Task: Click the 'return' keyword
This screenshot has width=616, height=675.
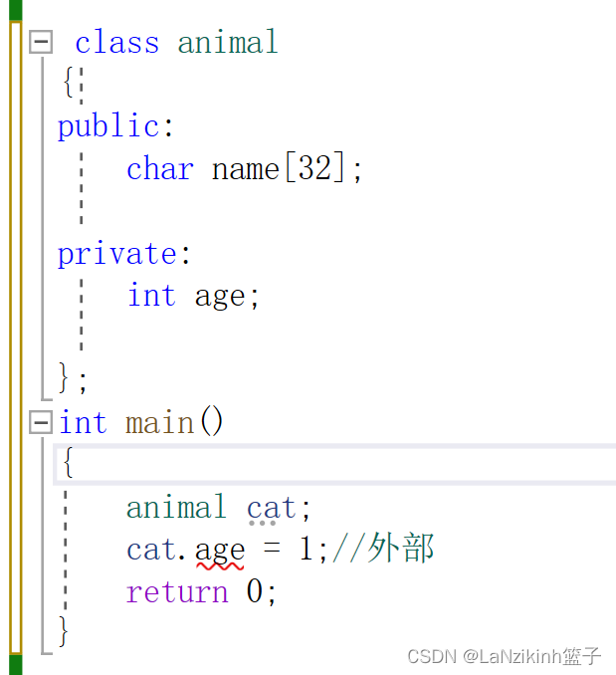Action: click(x=177, y=592)
